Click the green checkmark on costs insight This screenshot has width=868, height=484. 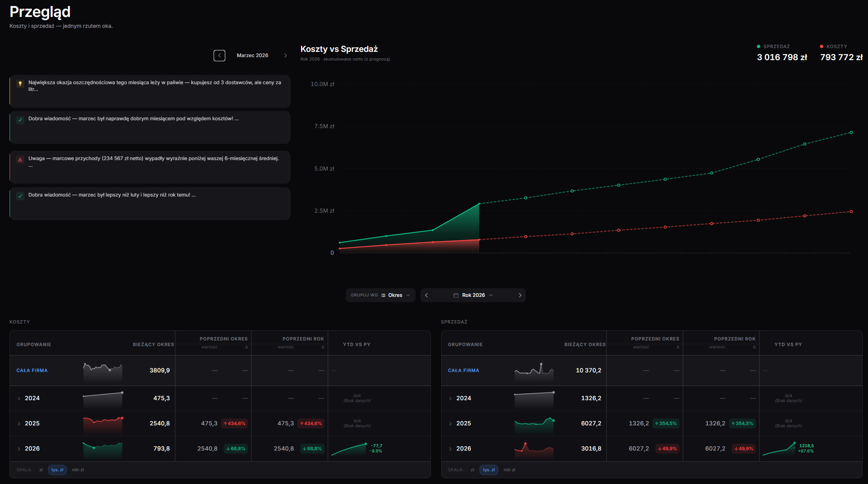[x=20, y=120]
